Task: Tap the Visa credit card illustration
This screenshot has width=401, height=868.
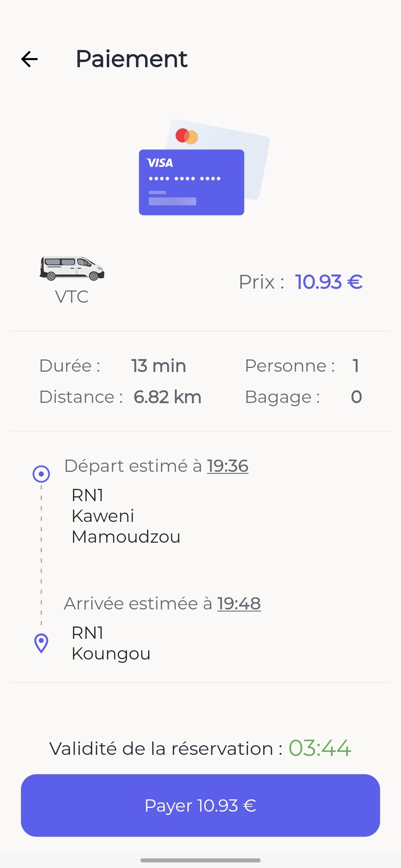Action: tap(191, 182)
